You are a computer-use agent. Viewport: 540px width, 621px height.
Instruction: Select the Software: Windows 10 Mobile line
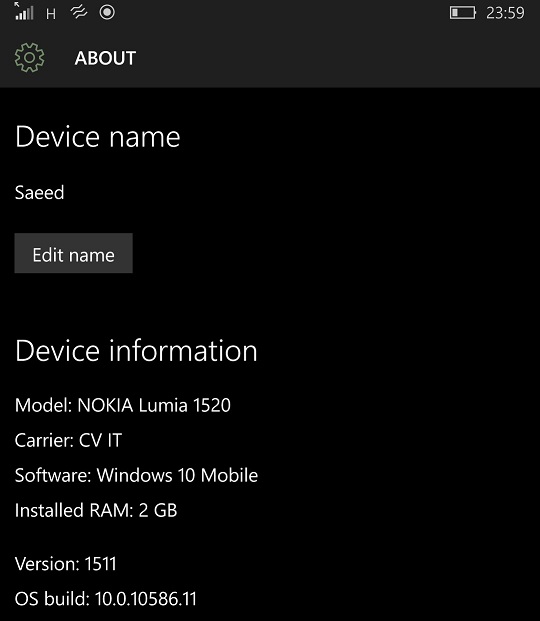point(136,475)
